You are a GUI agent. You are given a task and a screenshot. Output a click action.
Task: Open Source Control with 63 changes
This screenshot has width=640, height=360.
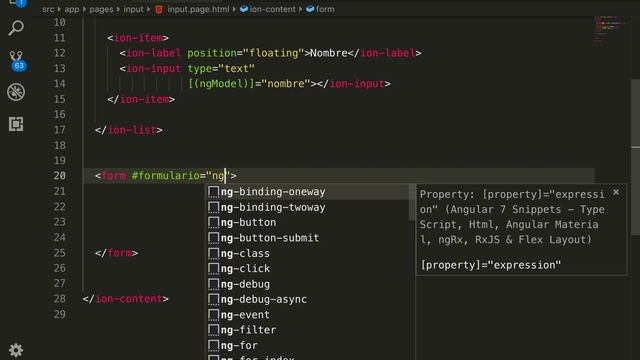[17, 60]
